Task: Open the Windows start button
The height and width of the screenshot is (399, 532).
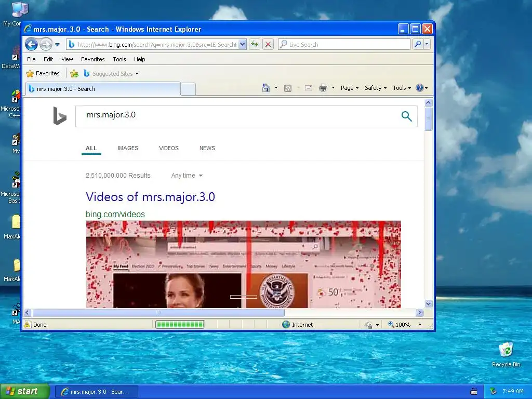Action: pos(25,392)
